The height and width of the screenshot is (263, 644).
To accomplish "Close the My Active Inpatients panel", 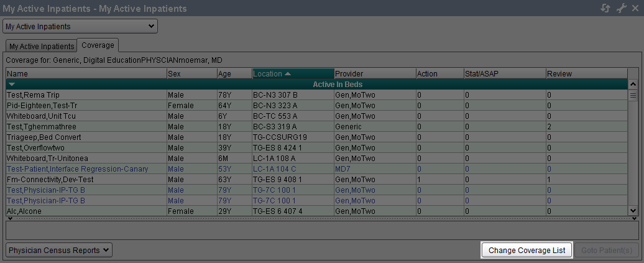I will [x=635, y=8].
